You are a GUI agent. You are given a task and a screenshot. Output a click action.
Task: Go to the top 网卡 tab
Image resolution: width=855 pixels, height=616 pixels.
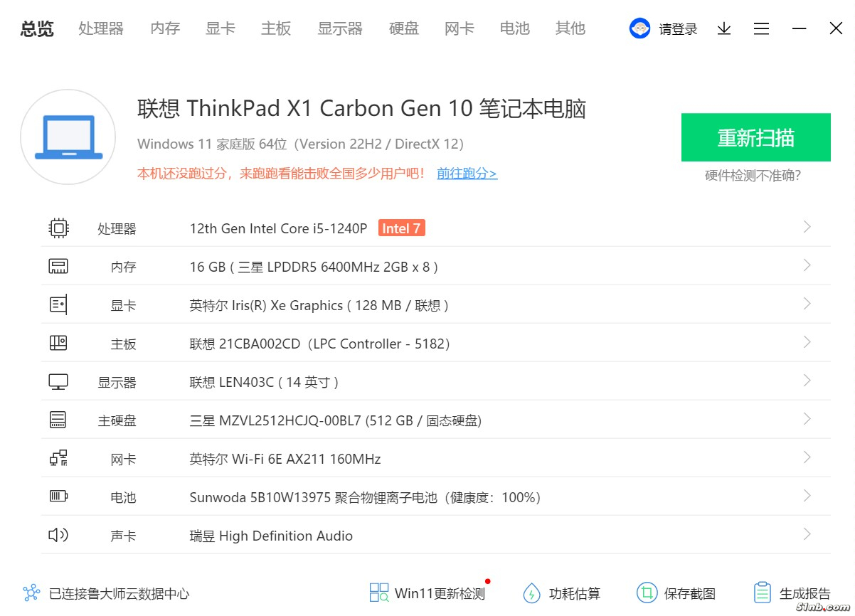(x=460, y=28)
